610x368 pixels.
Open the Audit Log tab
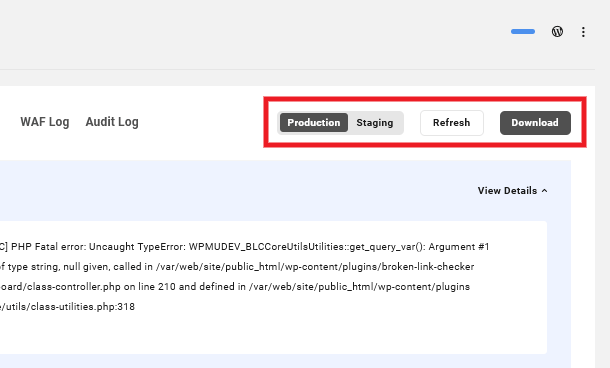(112, 122)
